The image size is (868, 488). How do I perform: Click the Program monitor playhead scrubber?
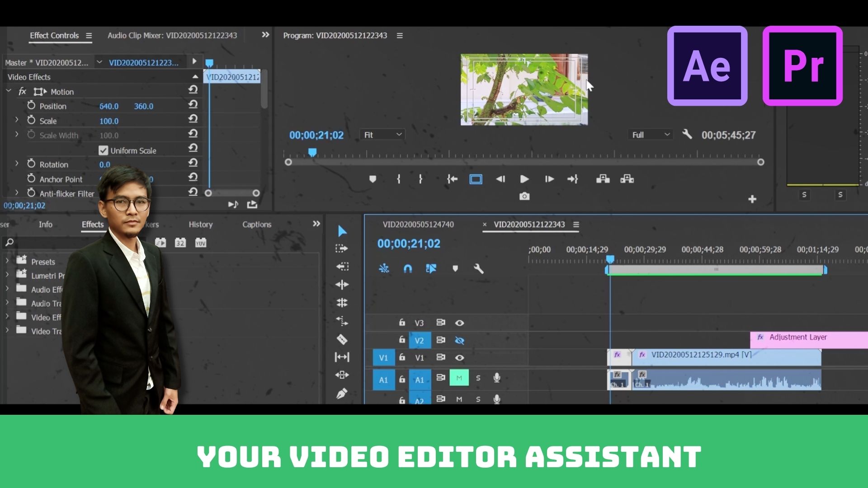(312, 153)
